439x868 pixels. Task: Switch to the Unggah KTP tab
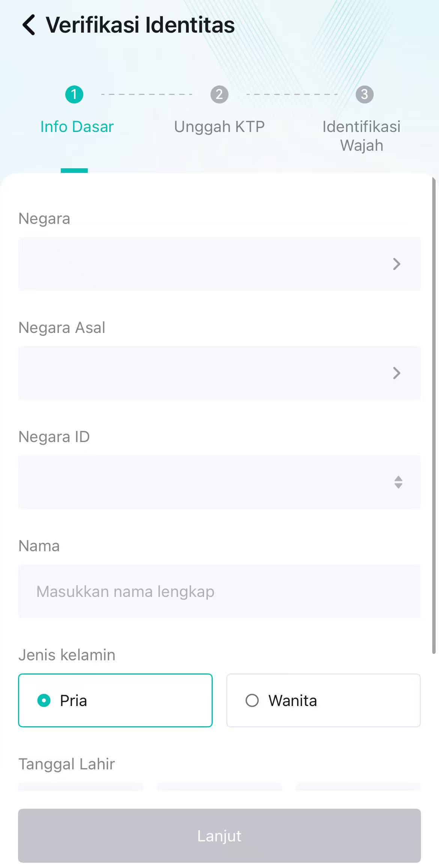(219, 127)
